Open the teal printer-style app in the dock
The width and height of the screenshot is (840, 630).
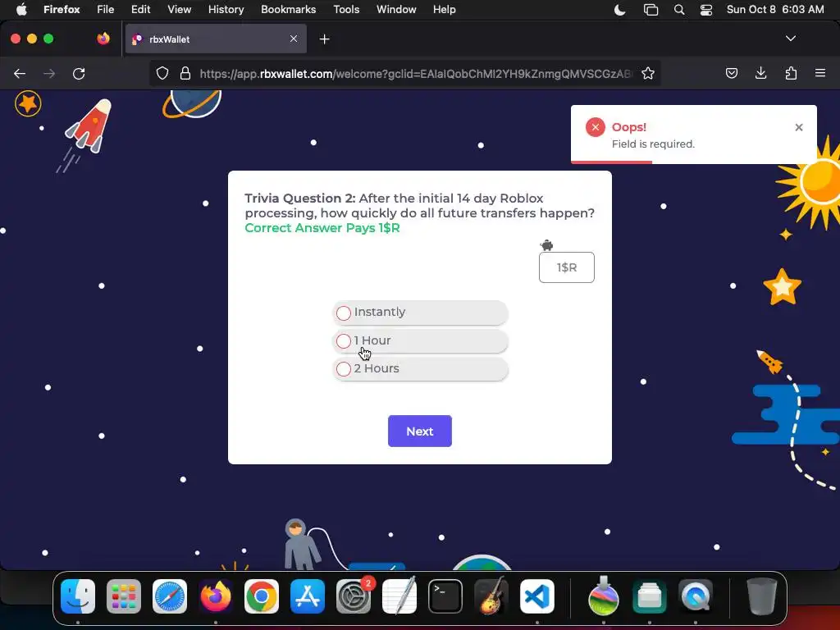(650, 596)
